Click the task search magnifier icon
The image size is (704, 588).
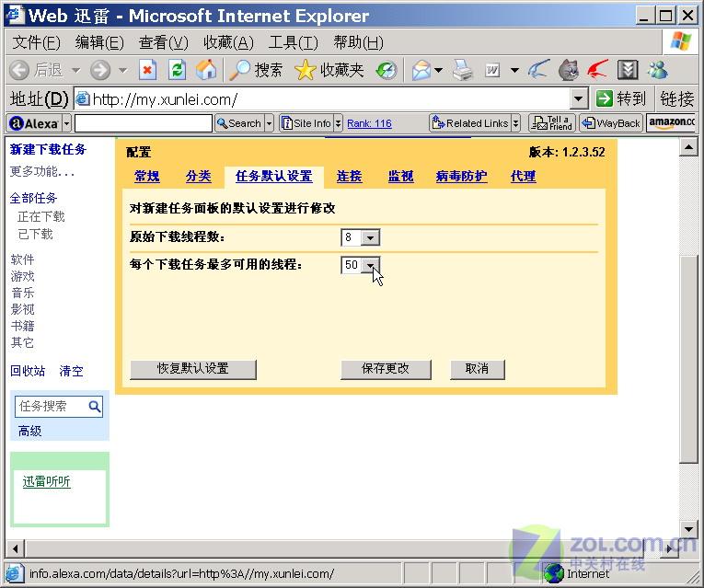pyautogui.click(x=94, y=407)
